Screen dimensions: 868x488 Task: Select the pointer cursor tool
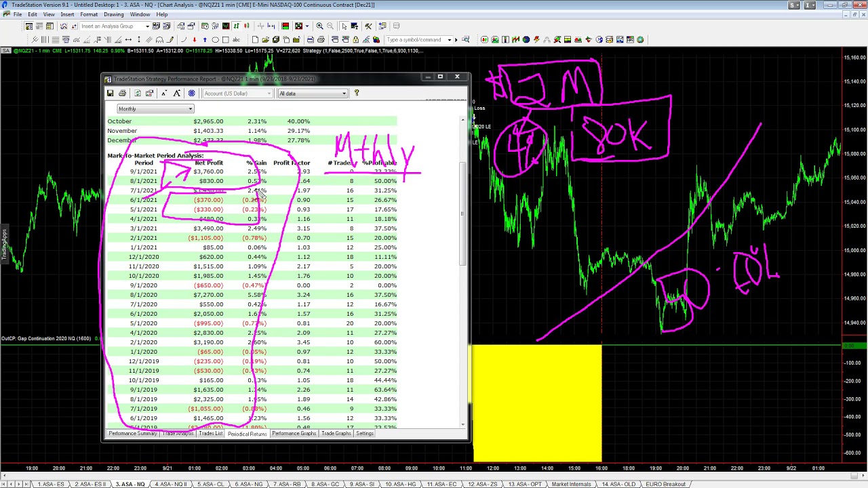pos(344,26)
